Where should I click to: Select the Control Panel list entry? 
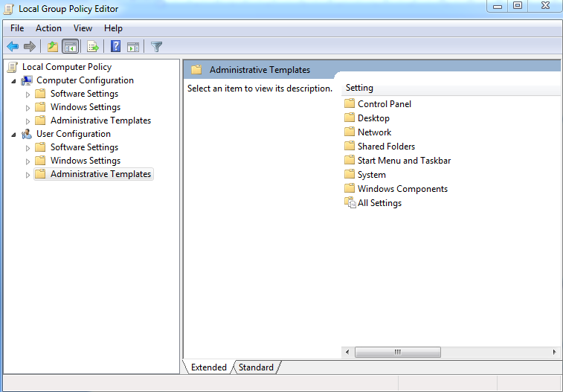pyautogui.click(x=385, y=104)
